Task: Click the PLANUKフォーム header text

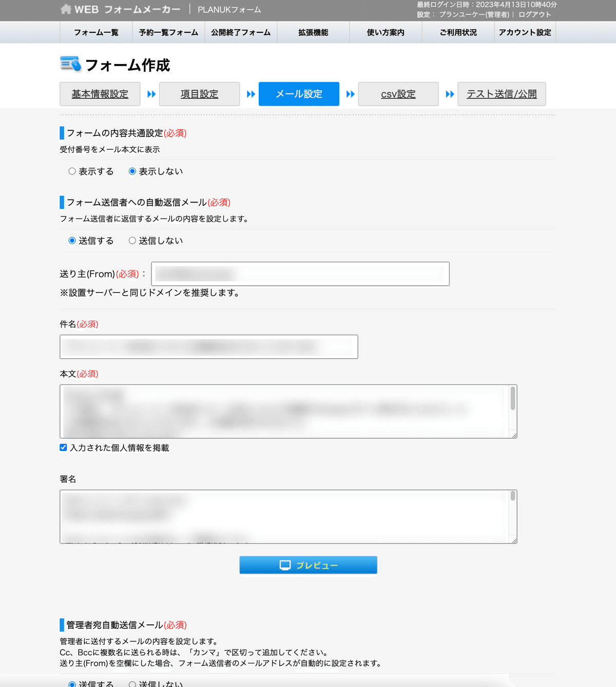Action: (229, 10)
